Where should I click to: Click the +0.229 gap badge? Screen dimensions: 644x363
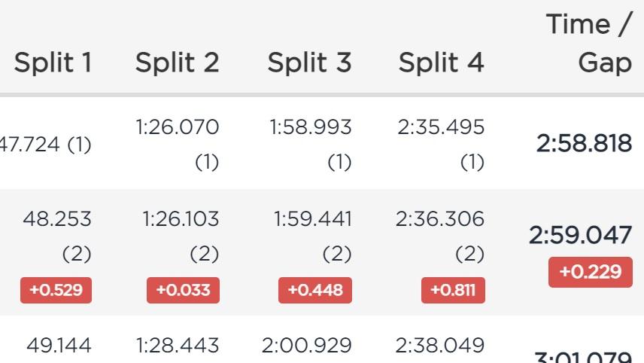pos(590,272)
